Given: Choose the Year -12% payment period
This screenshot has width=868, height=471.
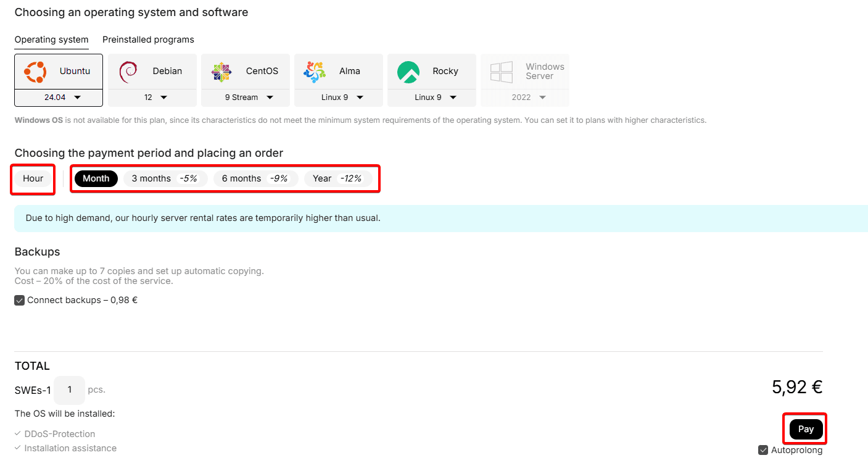Looking at the screenshot, I should point(337,178).
